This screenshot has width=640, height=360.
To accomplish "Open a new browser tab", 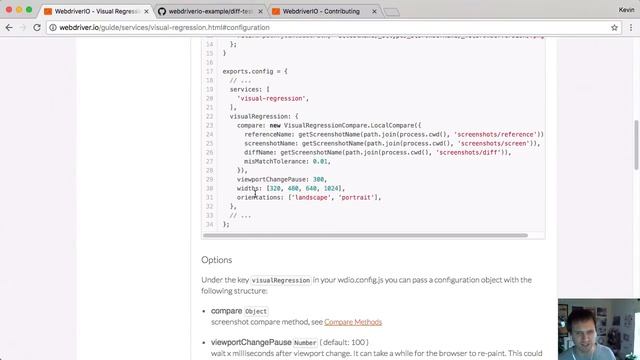I will point(391,12).
